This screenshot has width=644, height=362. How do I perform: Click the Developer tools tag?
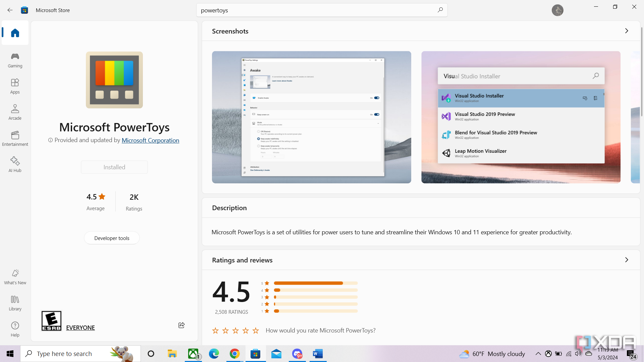point(112,238)
